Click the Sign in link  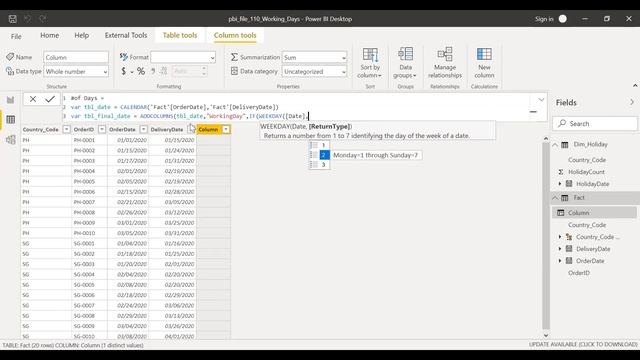[544, 19]
